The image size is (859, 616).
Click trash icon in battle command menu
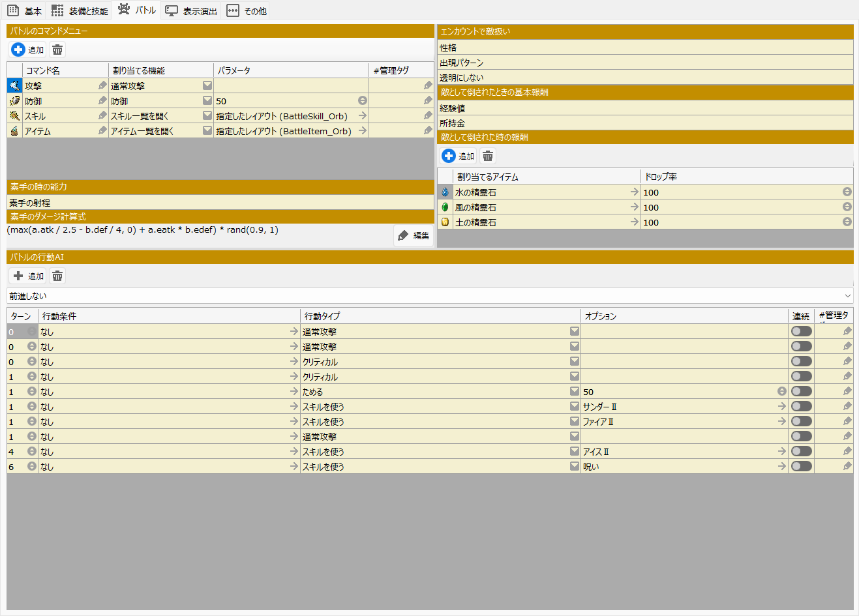(x=57, y=50)
